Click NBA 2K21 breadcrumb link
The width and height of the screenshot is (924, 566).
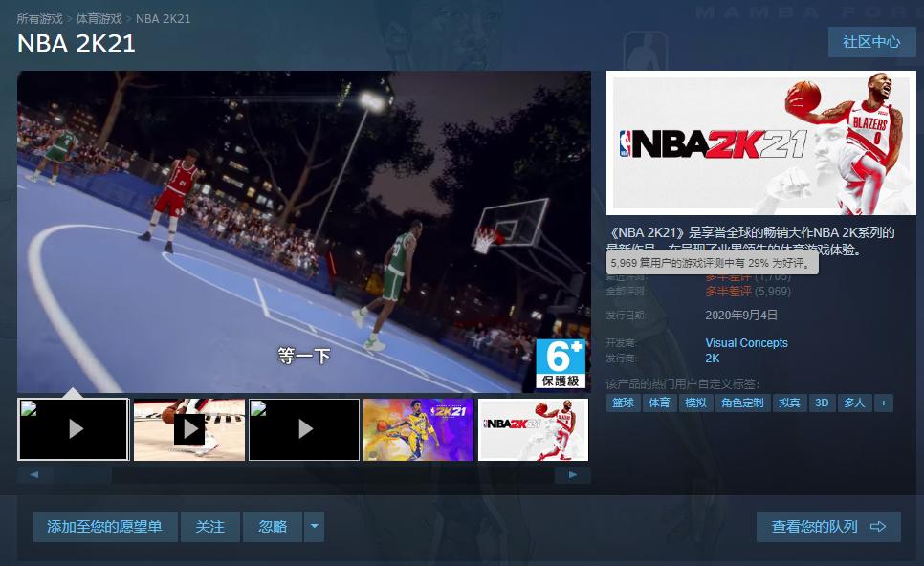click(x=164, y=19)
